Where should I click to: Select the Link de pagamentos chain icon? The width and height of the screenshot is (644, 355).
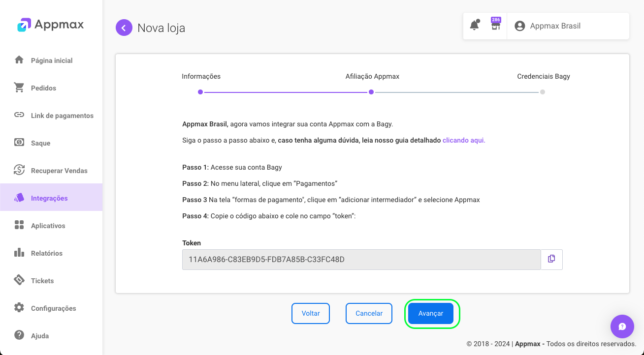19,115
